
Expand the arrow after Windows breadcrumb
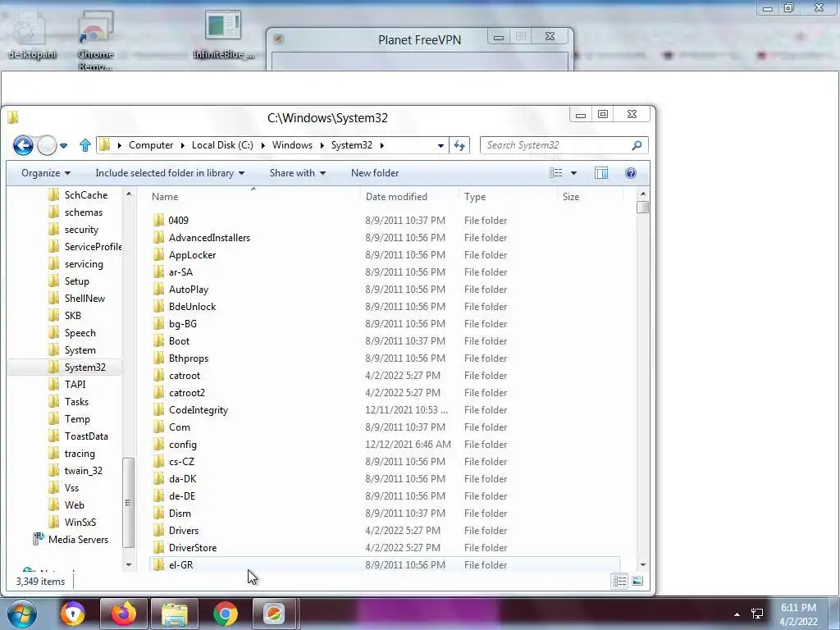click(322, 145)
